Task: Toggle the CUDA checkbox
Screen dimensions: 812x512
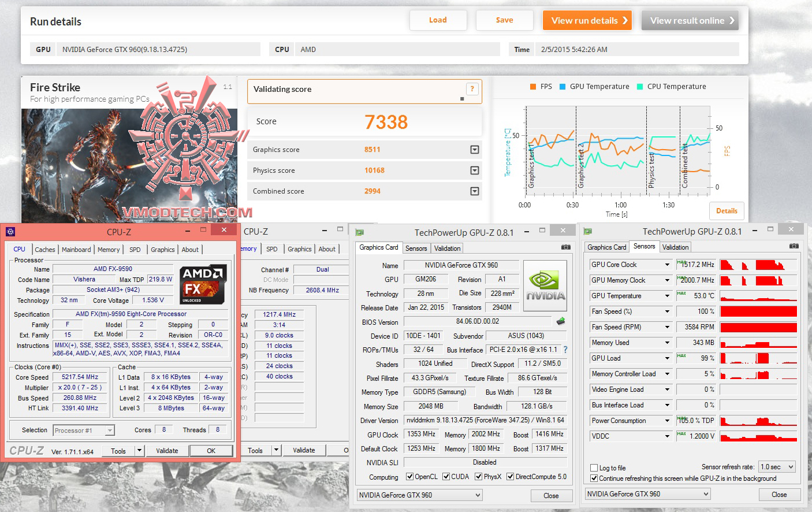Action: click(446, 477)
